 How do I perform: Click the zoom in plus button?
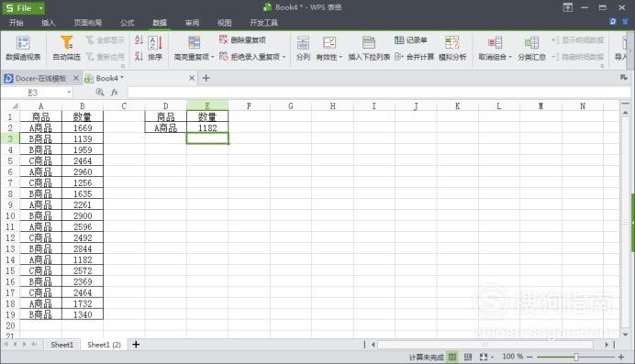pyautogui.click(x=621, y=357)
